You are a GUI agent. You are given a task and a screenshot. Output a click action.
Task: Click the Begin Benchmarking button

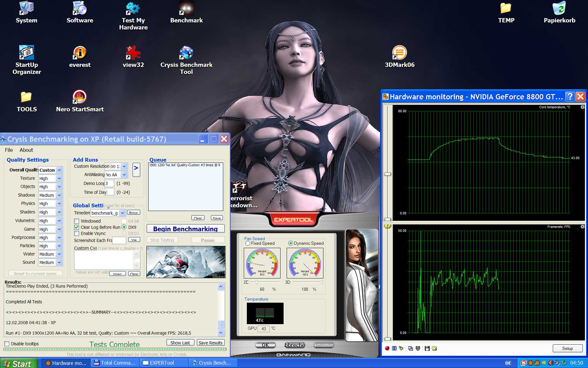(x=185, y=229)
